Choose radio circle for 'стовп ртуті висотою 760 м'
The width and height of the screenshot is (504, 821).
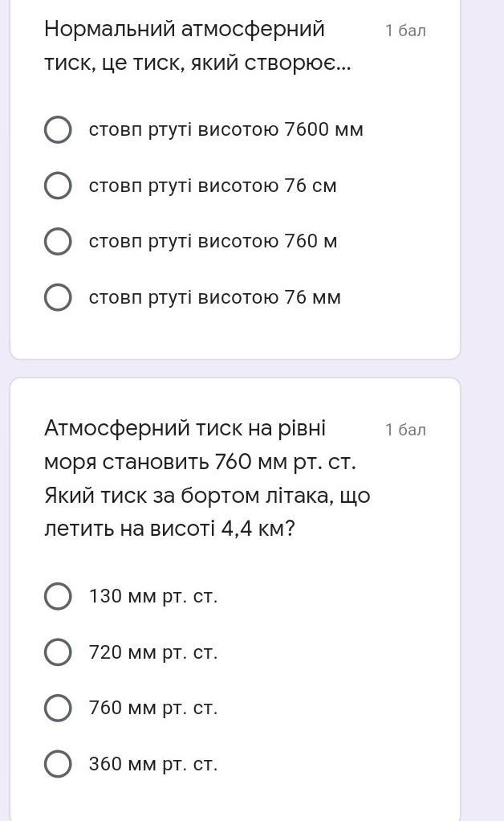click(x=58, y=241)
